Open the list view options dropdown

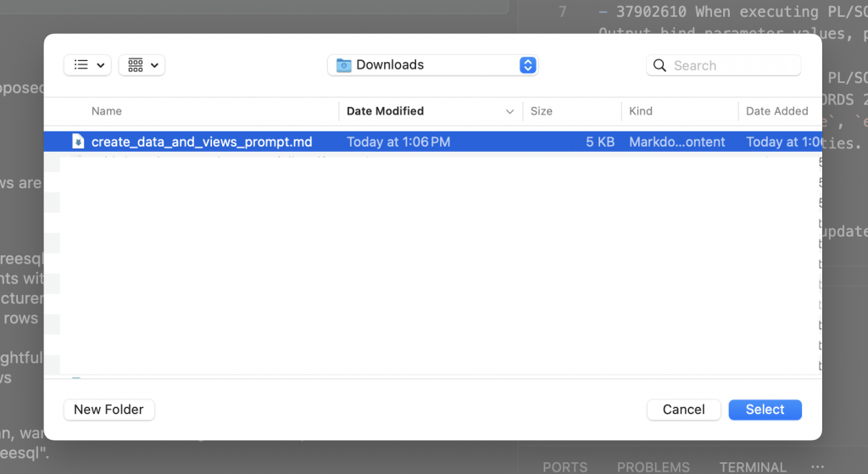click(x=87, y=65)
